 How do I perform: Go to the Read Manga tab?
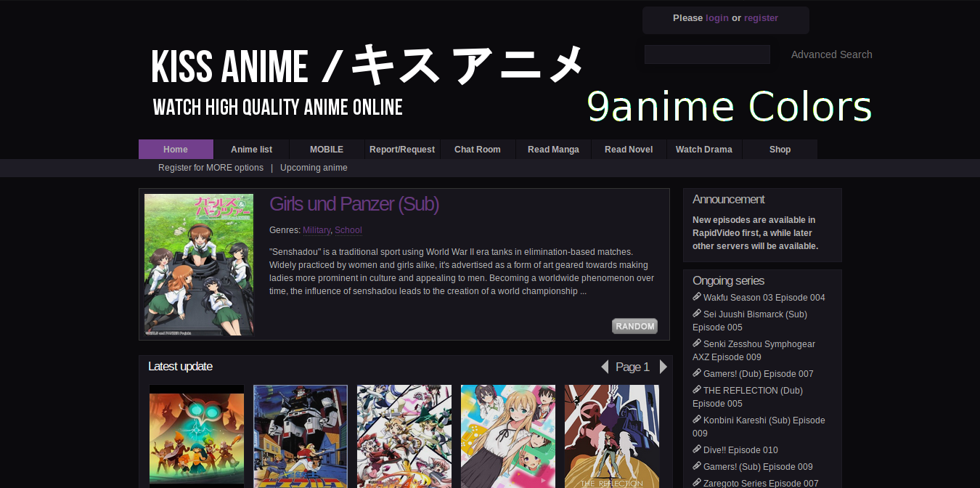[553, 149]
